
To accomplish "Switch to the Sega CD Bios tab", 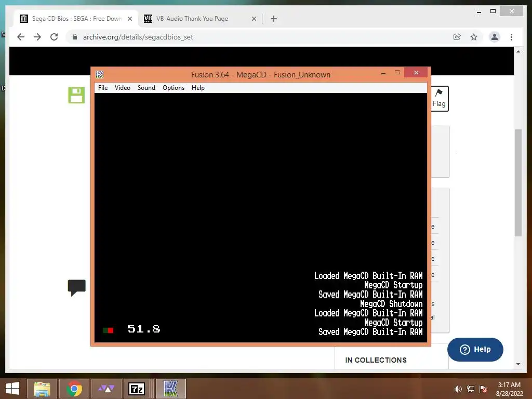I will point(76,19).
